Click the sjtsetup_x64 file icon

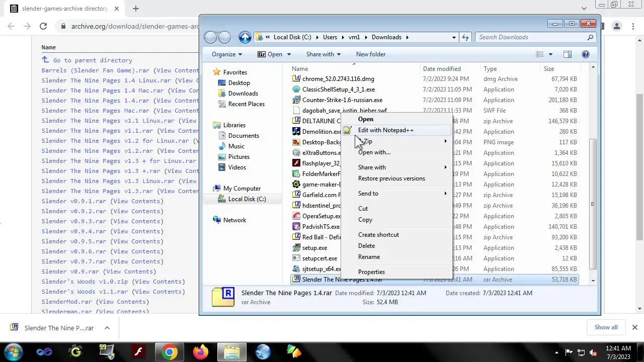coord(296,268)
